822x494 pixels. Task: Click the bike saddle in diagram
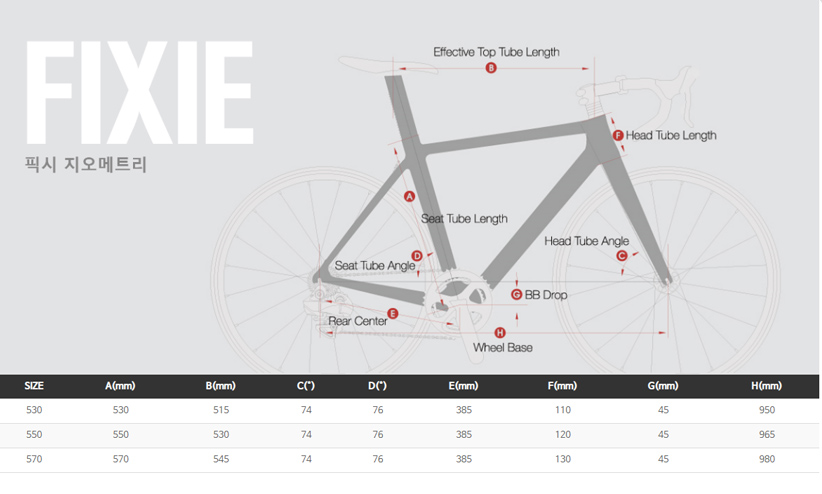(x=398, y=62)
